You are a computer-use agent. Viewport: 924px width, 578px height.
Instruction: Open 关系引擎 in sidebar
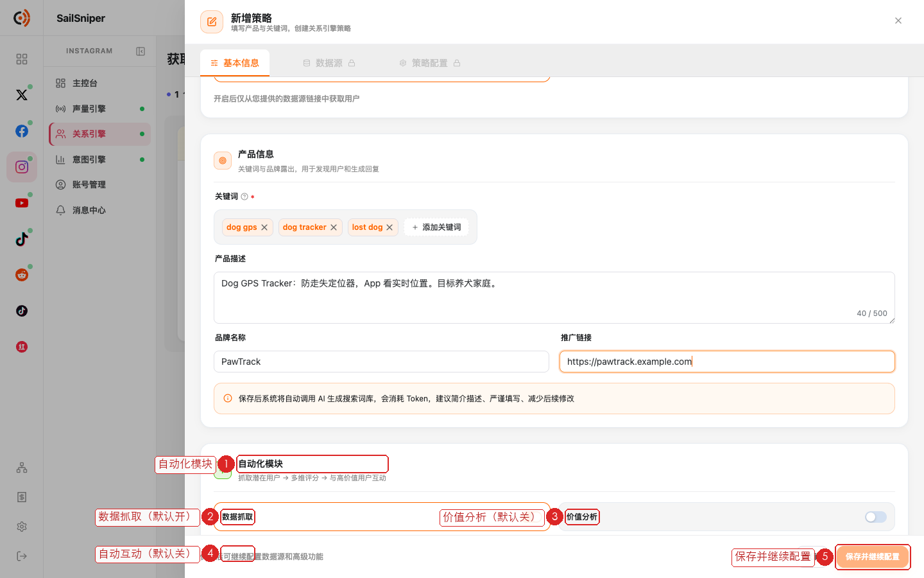pyautogui.click(x=100, y=134)
